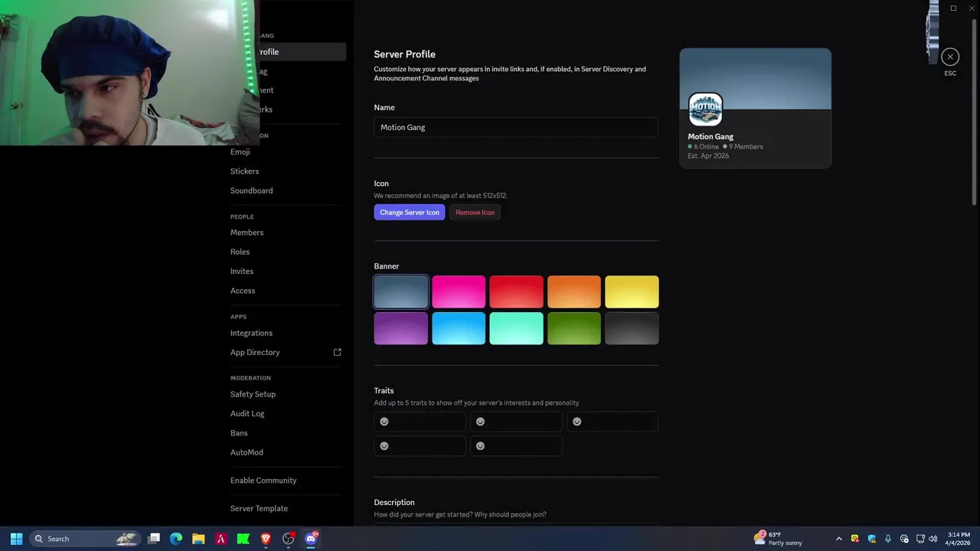Pick emoji in the bottom-middle trait slot
The image size is (980, 551).
[x=480, y=446]
